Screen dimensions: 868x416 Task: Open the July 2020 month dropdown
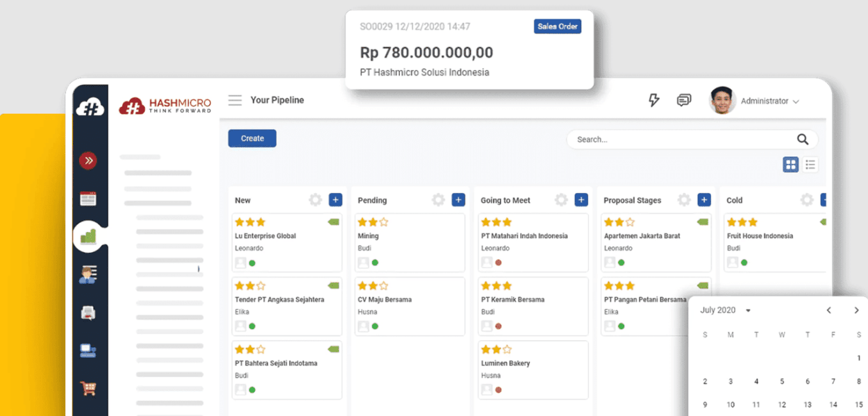pyautogui.click(x=726, y=310)
